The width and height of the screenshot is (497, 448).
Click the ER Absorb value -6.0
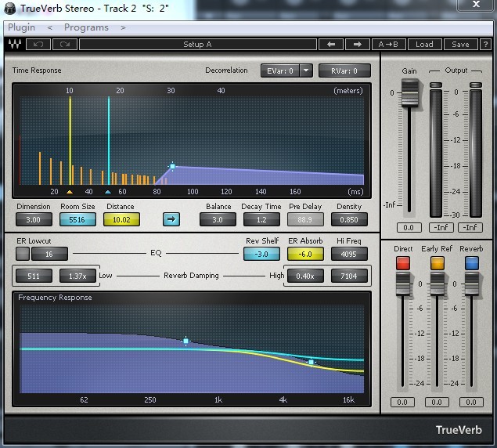tap(305, 254)
